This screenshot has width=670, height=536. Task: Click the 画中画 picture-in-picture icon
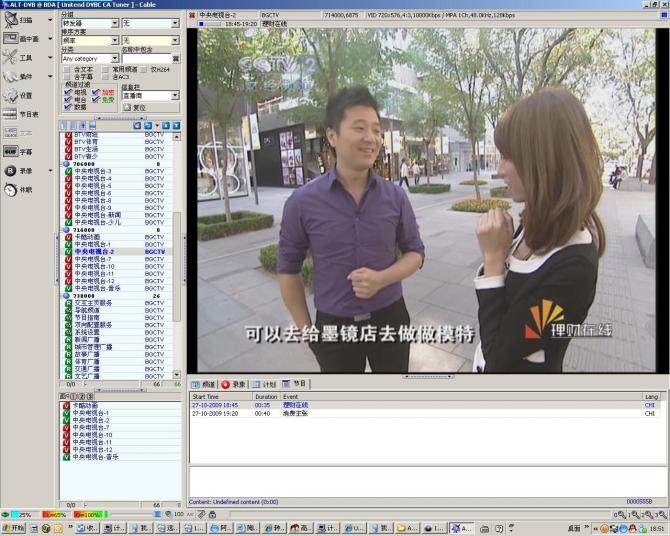[x=10, y=38]
